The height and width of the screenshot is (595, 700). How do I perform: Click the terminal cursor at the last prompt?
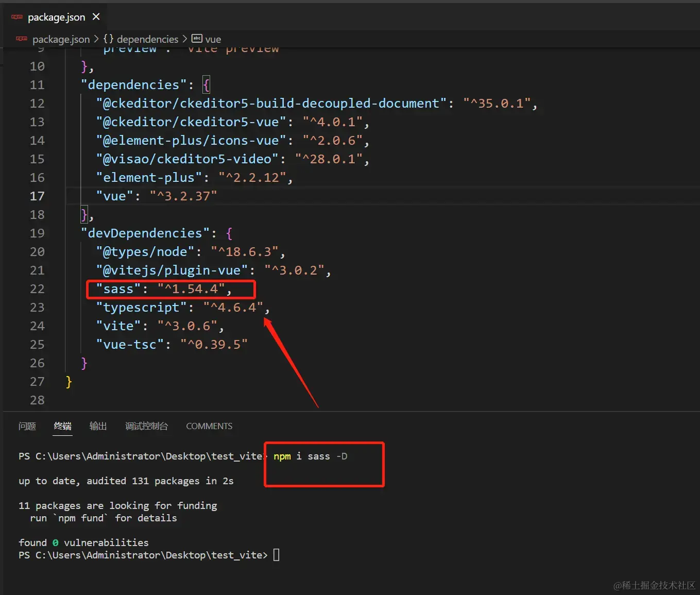(x=277, y=555)
